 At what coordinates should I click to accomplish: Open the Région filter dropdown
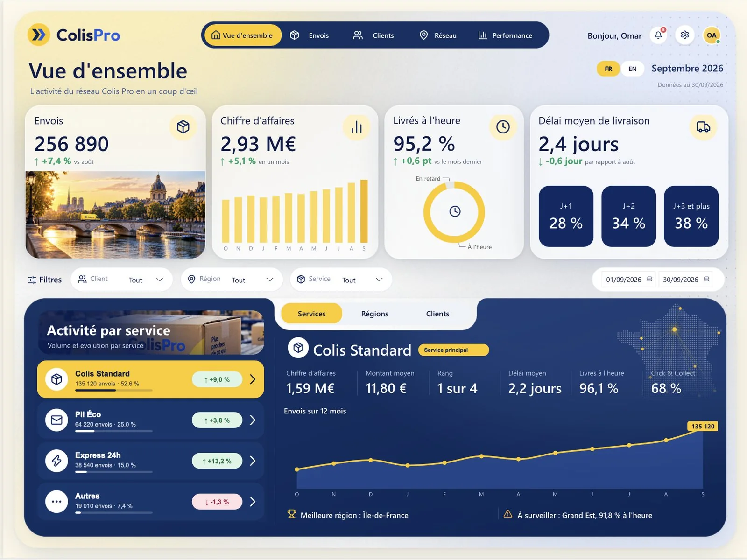[232, 280]
